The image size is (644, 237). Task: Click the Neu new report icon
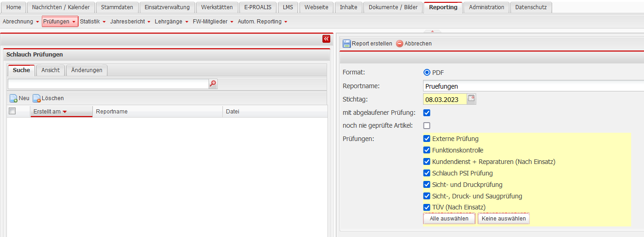[x=14, y=98]
